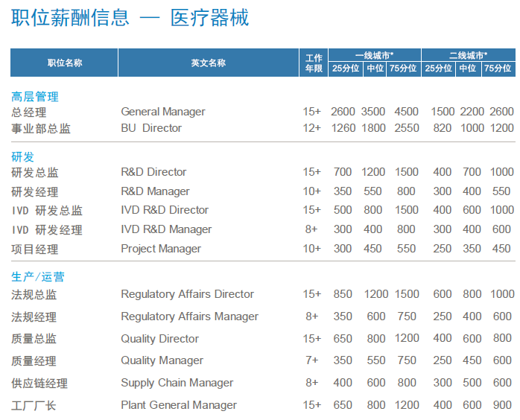Click the 职位名称 column header
520x420 pixels.
[65, 63]
